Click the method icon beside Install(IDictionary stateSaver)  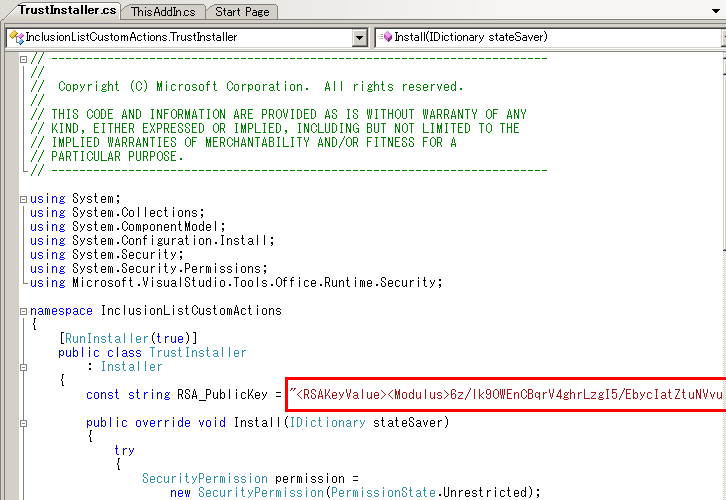(x=386, y=37)
